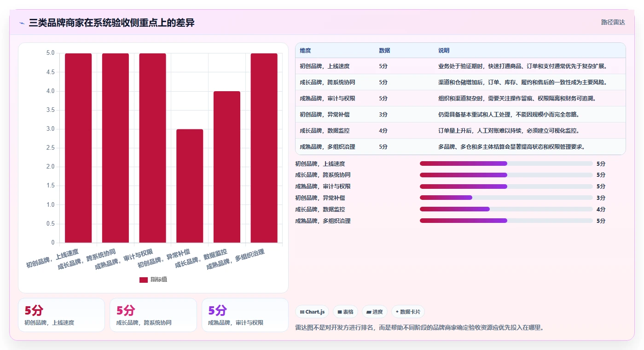
Task: Open the purple 5分 card 成熟品牌，审计与权限
Action: click(245, 315)
